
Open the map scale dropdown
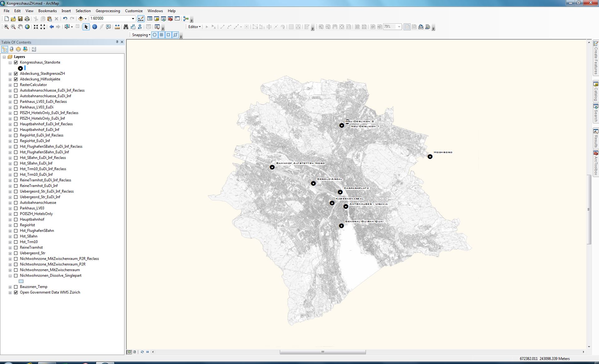click(x=133, y=19)
